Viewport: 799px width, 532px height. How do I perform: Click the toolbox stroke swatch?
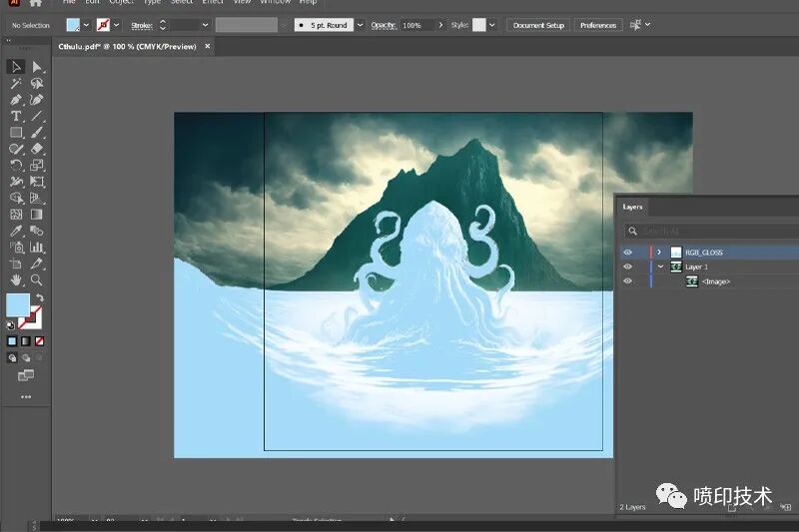pyautogui.click(x=31, y=317)
